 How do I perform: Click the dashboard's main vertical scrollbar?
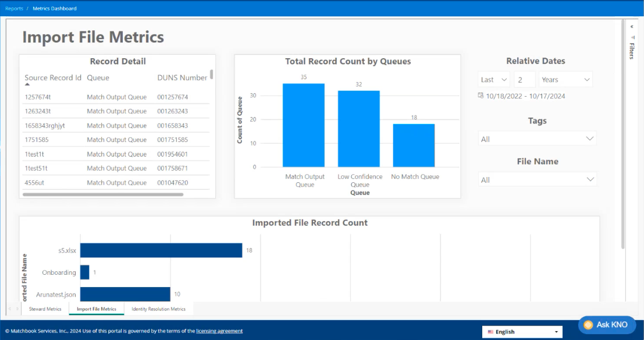(622, 134)
